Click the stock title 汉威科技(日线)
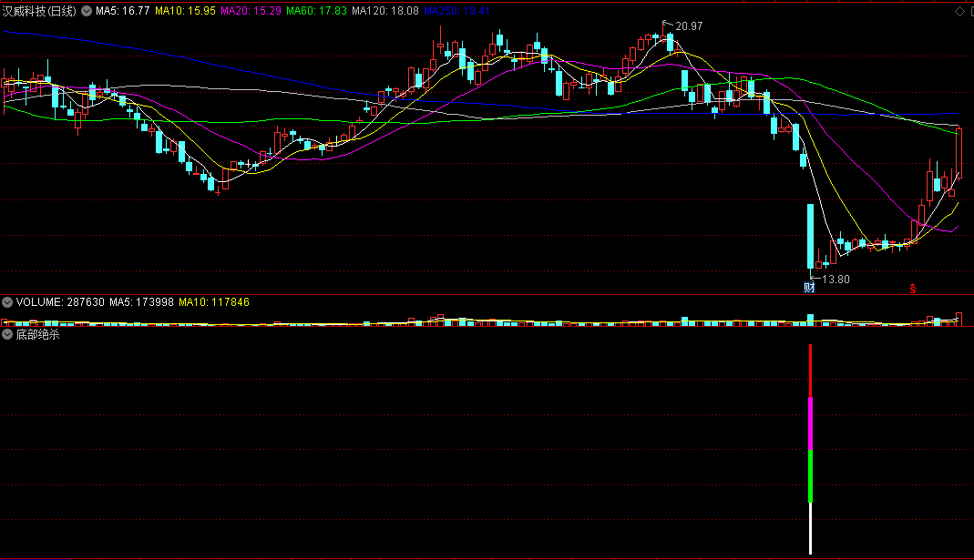974x560 pixels. pos(39,11)
